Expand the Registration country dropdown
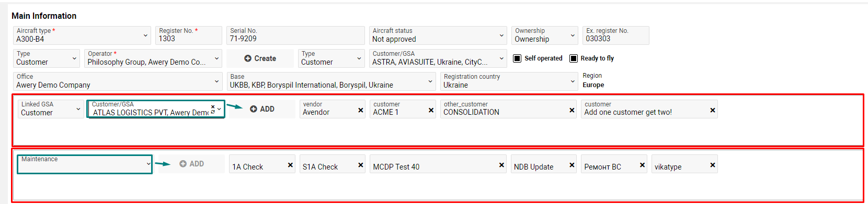Viewport: 868px width, 204px height. (508, 81)
